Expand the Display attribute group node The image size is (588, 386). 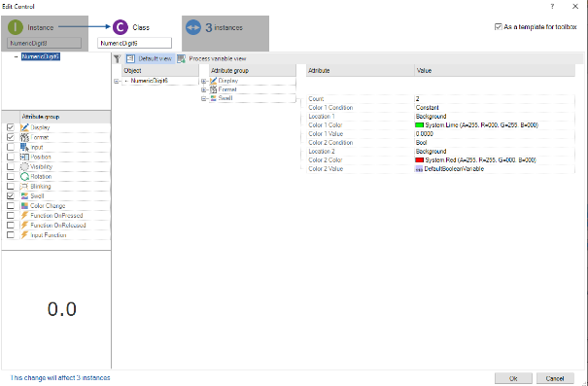[x=204, y=81]
